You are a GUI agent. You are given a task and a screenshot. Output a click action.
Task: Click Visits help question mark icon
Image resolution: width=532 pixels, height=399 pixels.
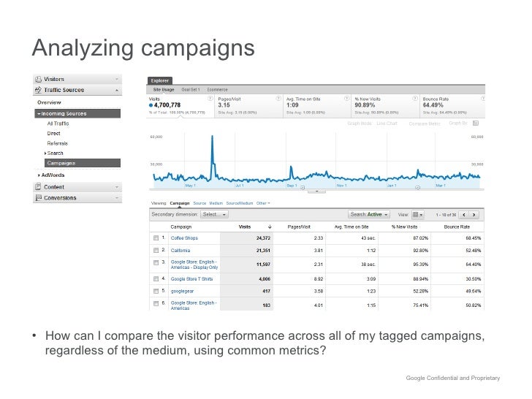click(210, 99)
